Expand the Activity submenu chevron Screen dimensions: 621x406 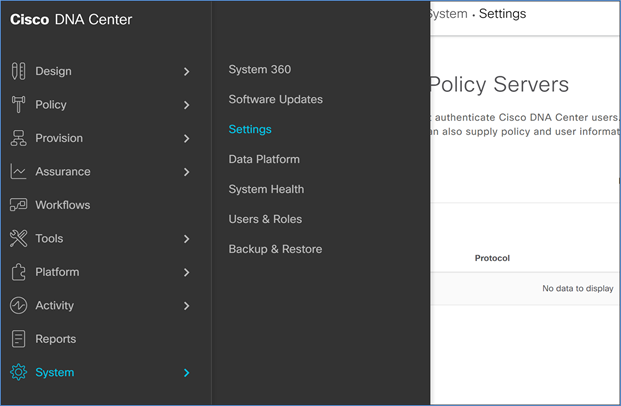click(x=187, y=306)
